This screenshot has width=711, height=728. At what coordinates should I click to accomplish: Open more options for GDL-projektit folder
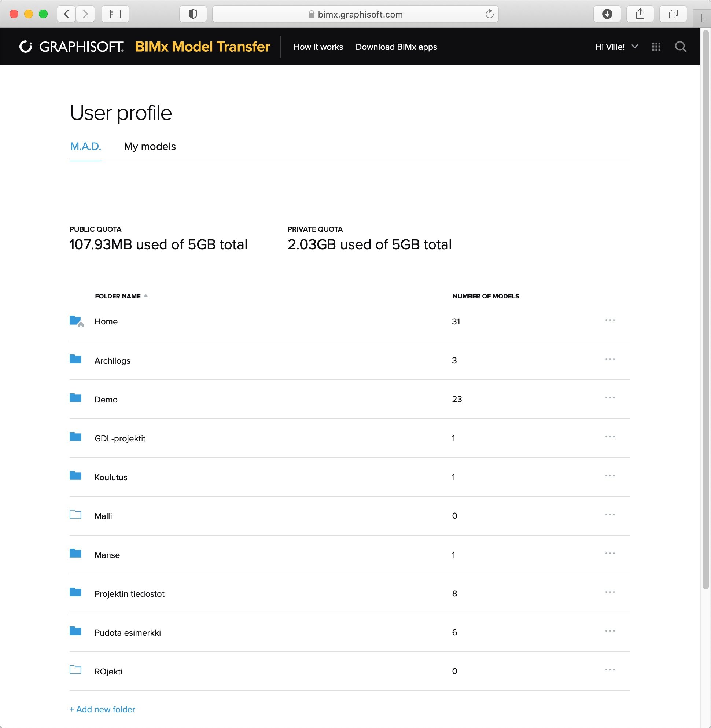[x=610, y=437]
